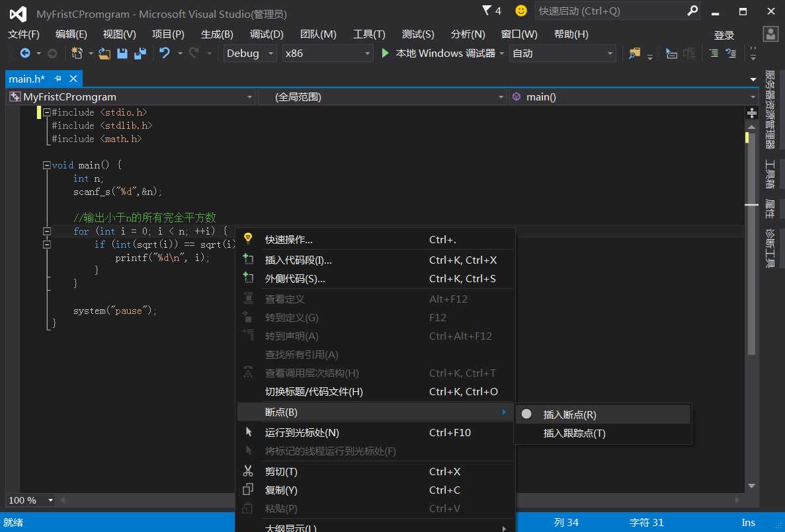Collapse the #include region in the editor
785x532 pixels.
click(46, 112)
